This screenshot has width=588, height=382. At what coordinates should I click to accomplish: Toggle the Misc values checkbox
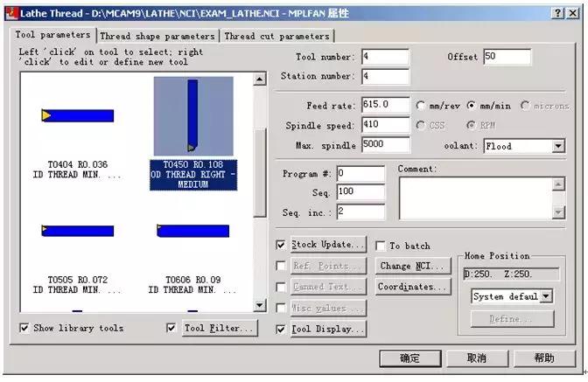pos(281,309)
